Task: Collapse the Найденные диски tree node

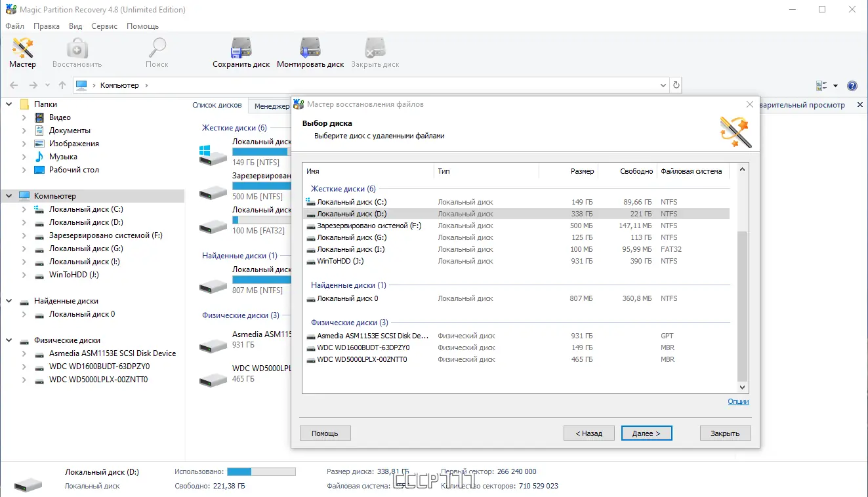Action: [x=9, y=301]
